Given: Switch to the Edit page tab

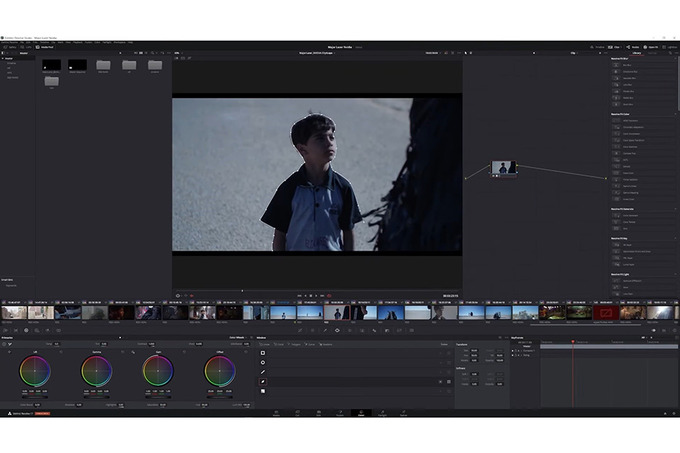Looking at the screenshot, I should coord(319,413).
